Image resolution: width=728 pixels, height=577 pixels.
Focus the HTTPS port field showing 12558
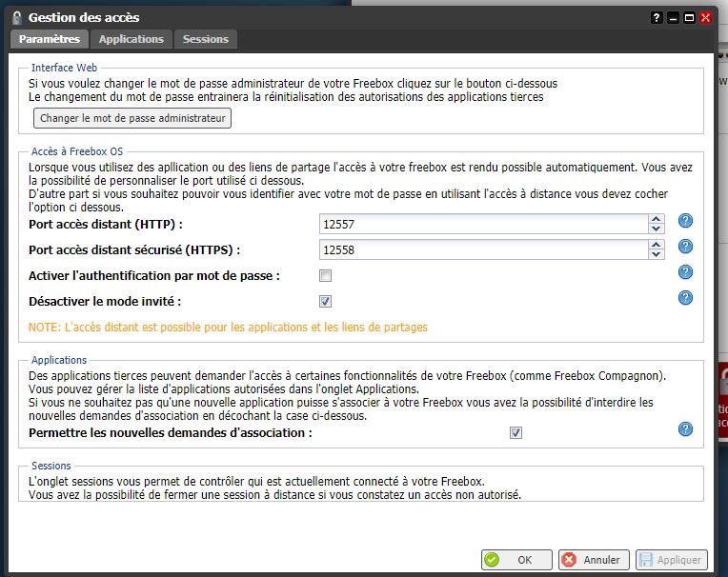point(484,249)
